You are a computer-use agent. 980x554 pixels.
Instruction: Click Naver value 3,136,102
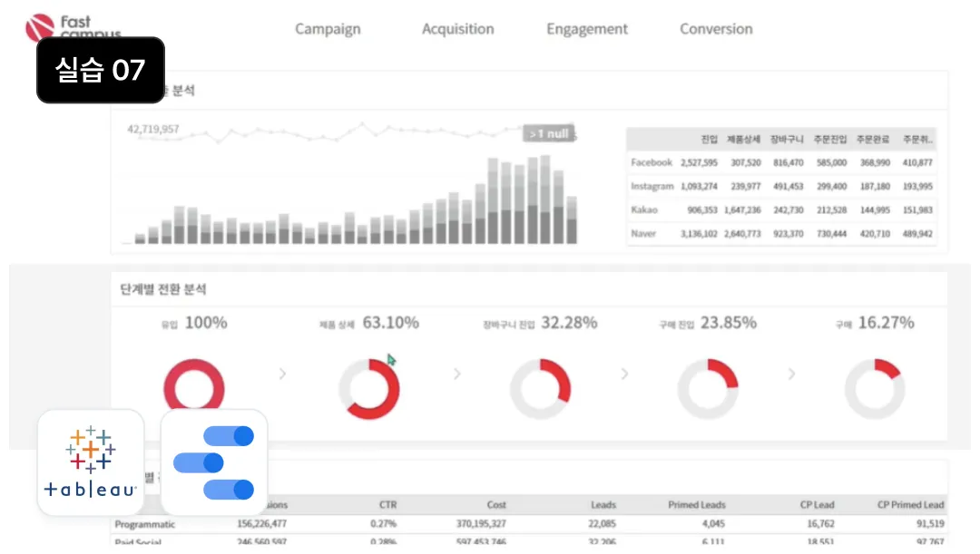699,234
